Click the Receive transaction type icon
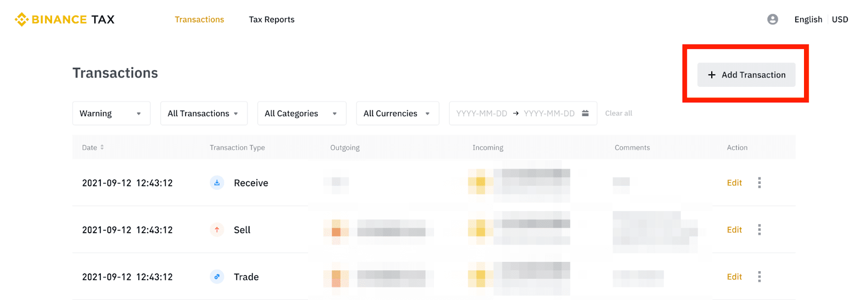Viewport: 868px width, 300px height. 217,183
